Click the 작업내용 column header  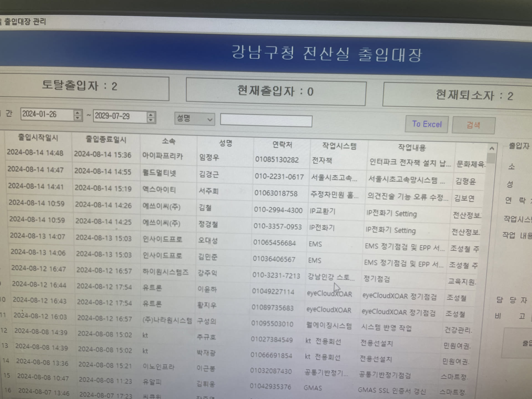[x=411, y=148]
